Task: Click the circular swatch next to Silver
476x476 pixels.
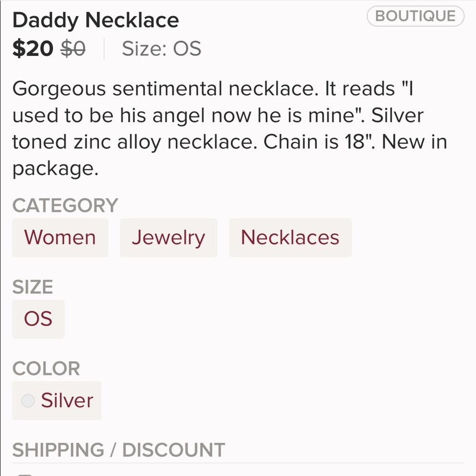Action: pos(28,401)
